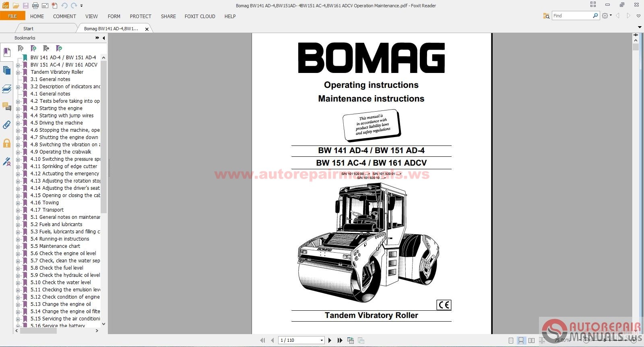Open the Layers sidebar icon
Image resolution: width=644 pixels, height=347 pixels.
pyautogui.click(x=7, y=89)
